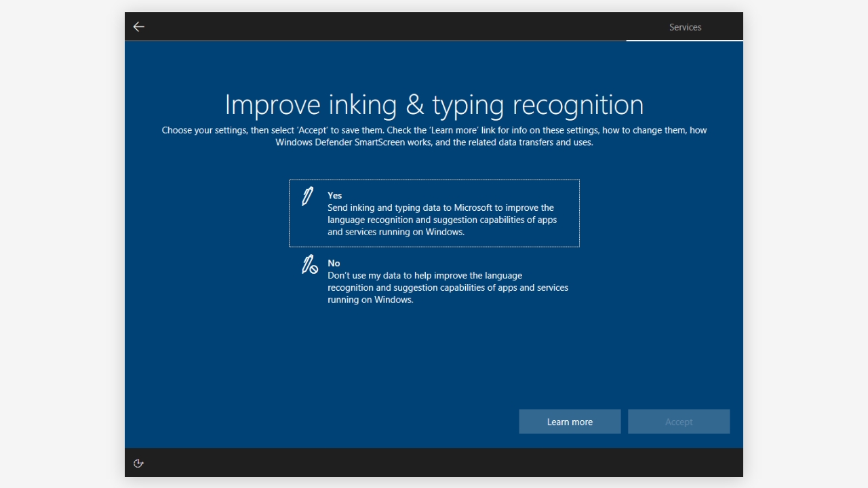Image resolution: width=868 pixels, height=488 pixels.
Task: Select the Yes option for inking data
Action: pos(434,213)
